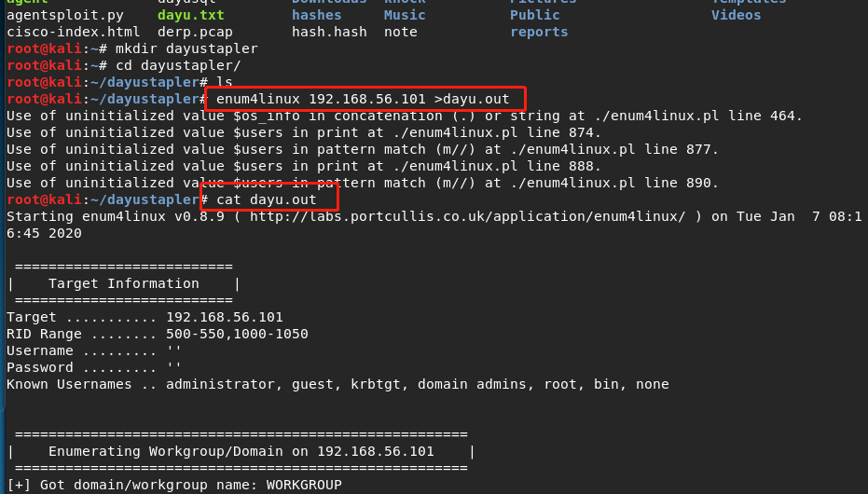Click the cd dayustapler/ command text
This screenshot has height=494, width=868.
(178, 65)
